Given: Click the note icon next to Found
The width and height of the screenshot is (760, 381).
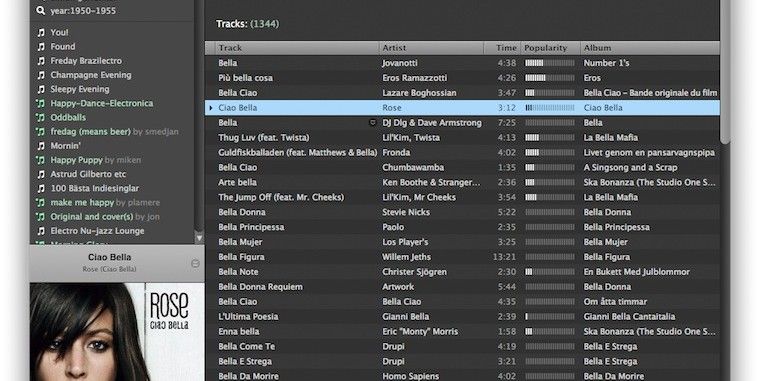Looking at the screenshot, I should pos(41,47).
